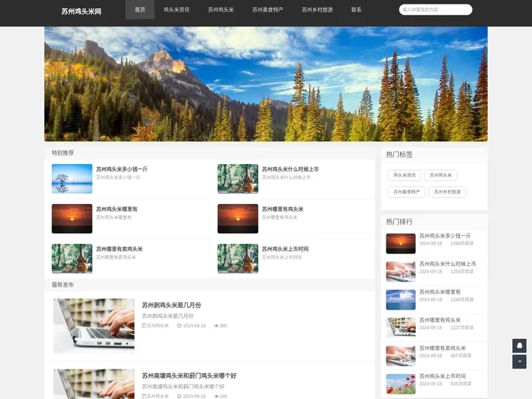Select the 苏州鸡头米 hot tag
Viewport: 532px width, 399px height.
pyautogui.click(x=440, y=175)
